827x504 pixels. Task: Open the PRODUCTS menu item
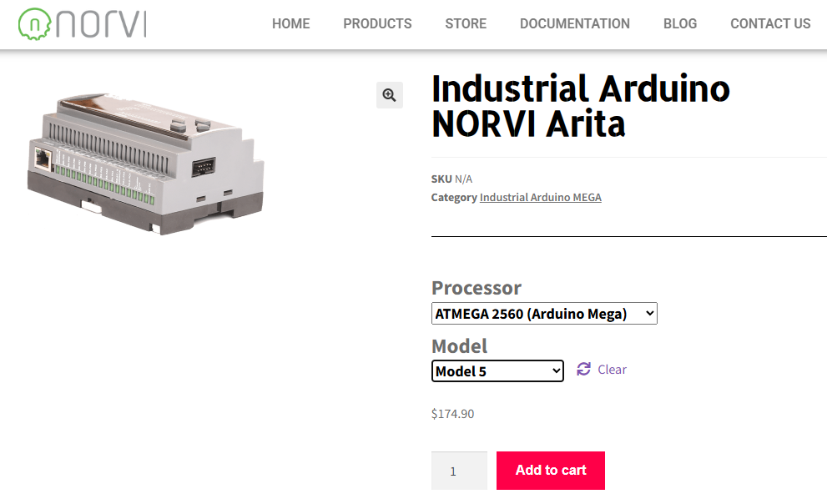[x=377, y=23]
